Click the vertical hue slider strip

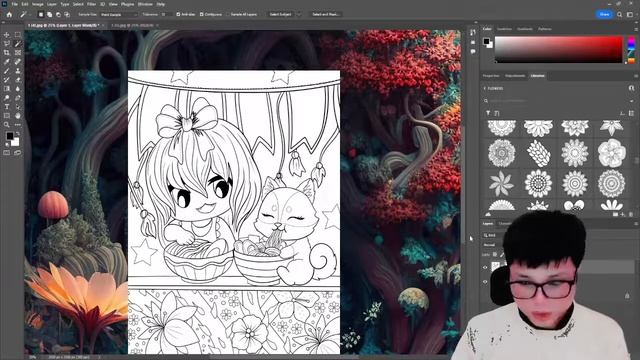[x=631, y=49]
